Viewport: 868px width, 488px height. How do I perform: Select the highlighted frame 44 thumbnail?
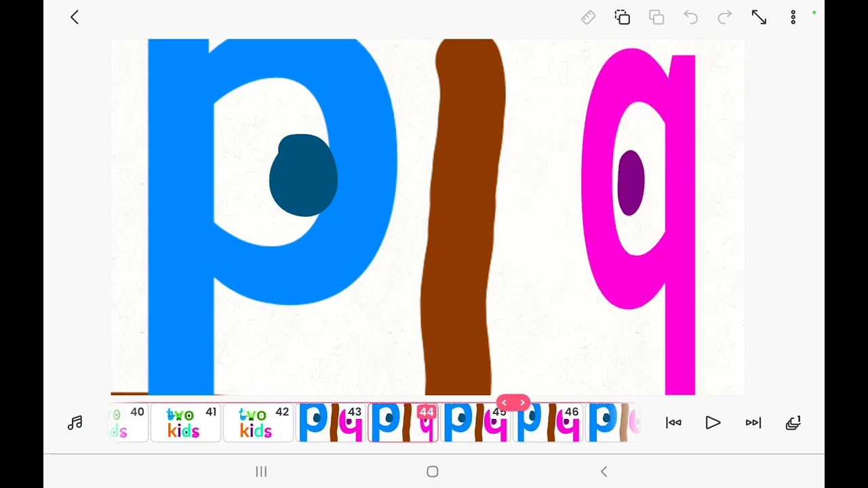click(x=403, y=423)
